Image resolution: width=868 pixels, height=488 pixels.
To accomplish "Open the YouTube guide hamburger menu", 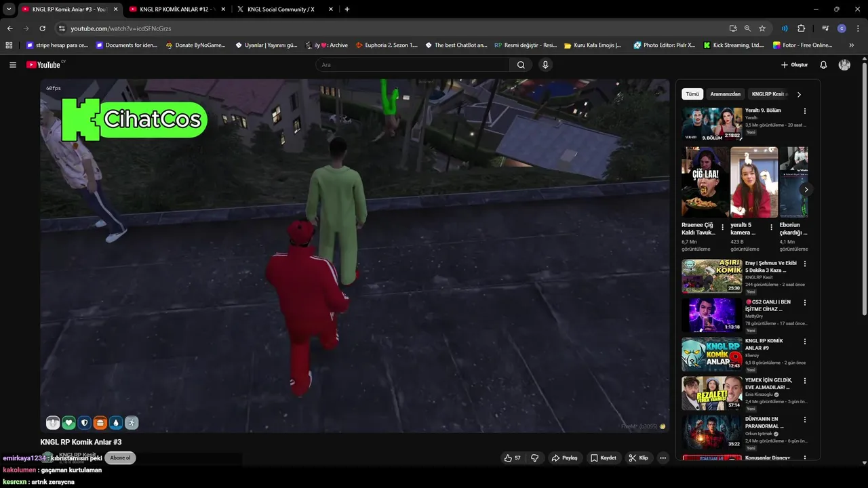I will tap(13, 65).
